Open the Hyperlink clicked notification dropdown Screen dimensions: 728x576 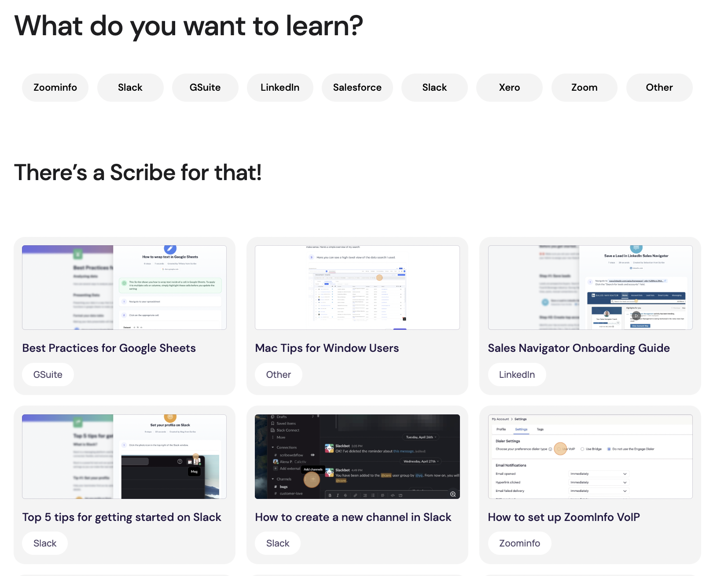click(x=599, y=482)
